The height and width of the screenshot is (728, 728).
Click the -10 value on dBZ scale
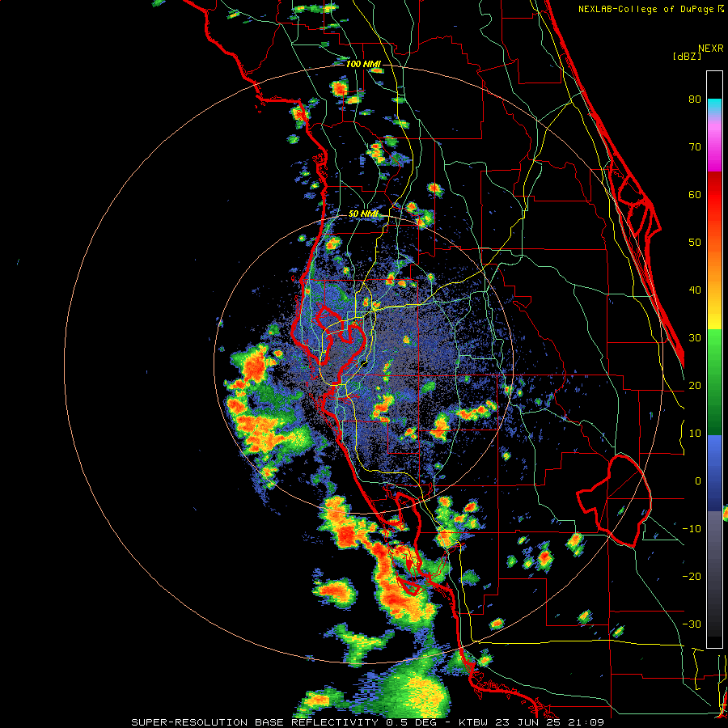click(x=692, y=529)
